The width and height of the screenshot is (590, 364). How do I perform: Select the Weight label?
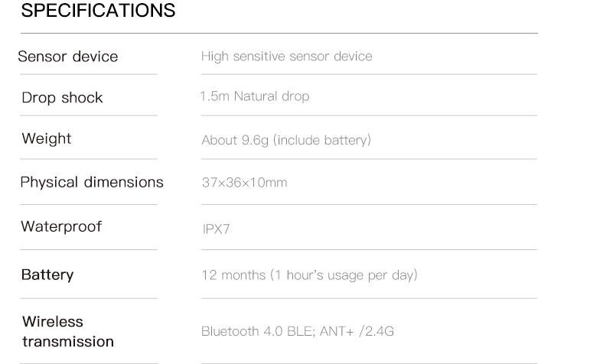pyautogui.click(x=46, y=138)
